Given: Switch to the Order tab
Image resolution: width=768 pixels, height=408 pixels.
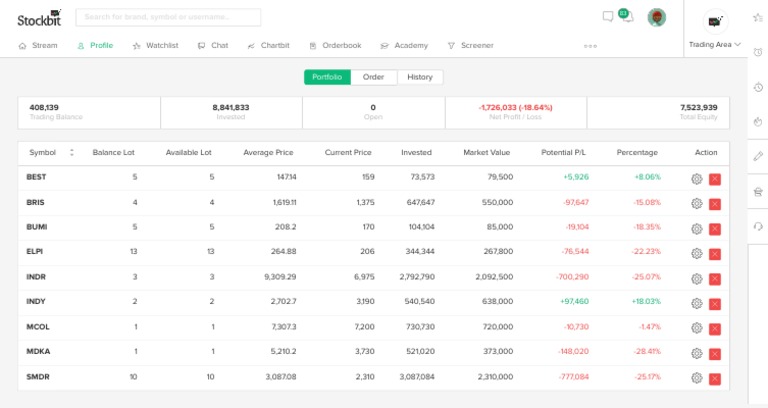Looking at the screenshot, I should click(x=373, y=77).
